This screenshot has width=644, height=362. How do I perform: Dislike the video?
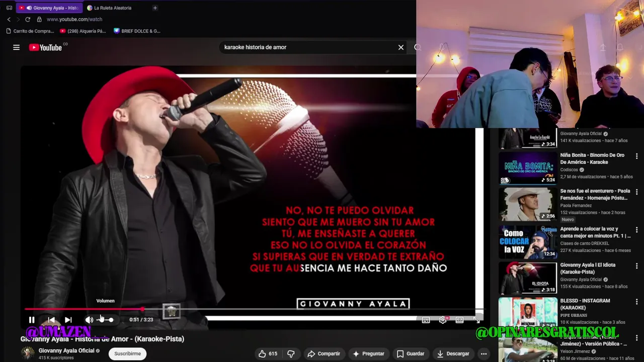point(291,354)
